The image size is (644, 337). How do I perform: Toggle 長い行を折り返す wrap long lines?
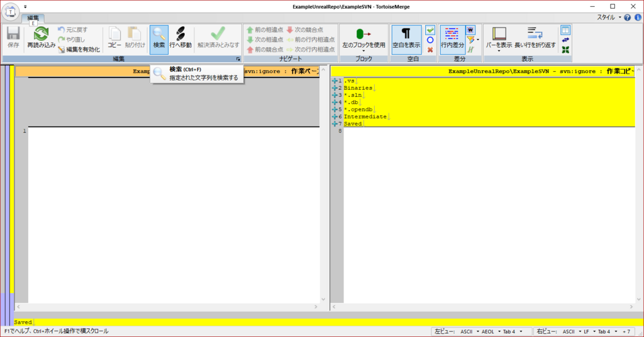535,38
